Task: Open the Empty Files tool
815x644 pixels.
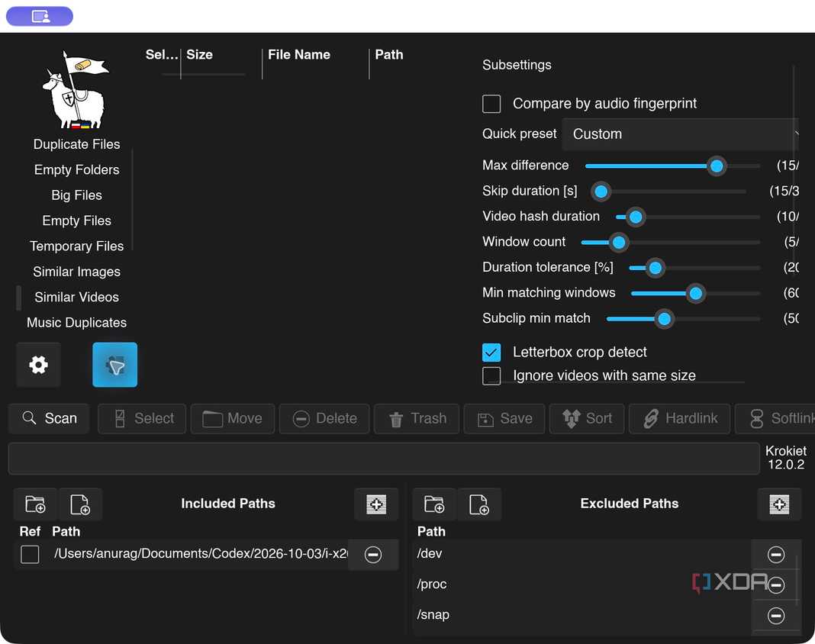Action: pos(76,221)
